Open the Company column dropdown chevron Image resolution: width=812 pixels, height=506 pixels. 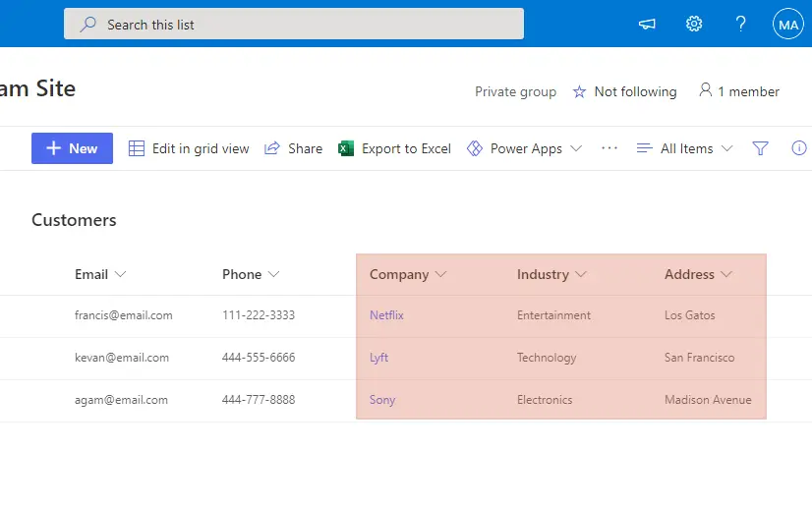coord(440,274)
